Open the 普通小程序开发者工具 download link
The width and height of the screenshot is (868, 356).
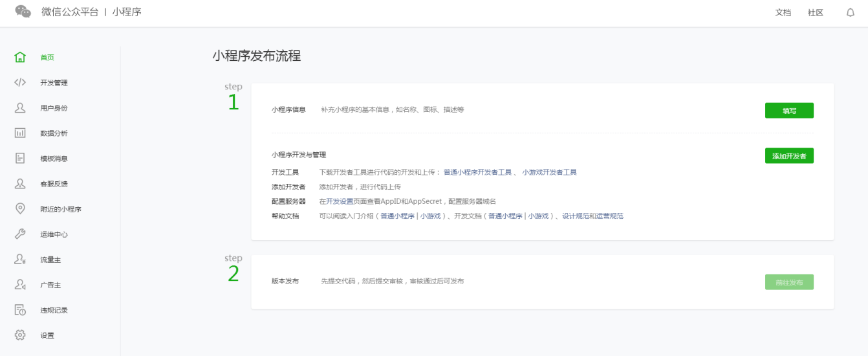[x=477, y=172]
